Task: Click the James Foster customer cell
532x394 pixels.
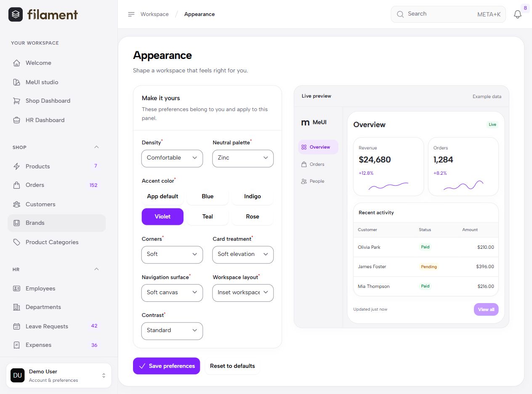Action: 372,267
